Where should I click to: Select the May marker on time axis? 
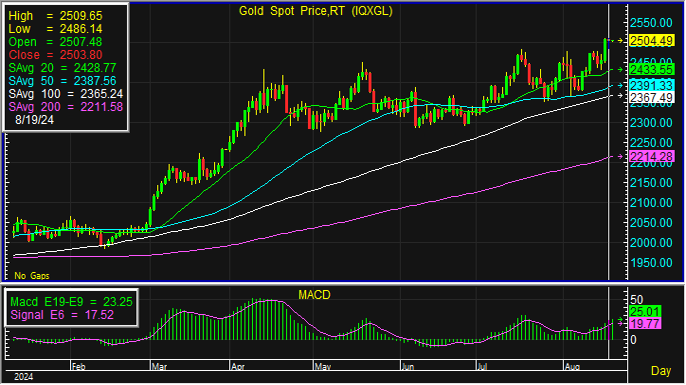323,367
